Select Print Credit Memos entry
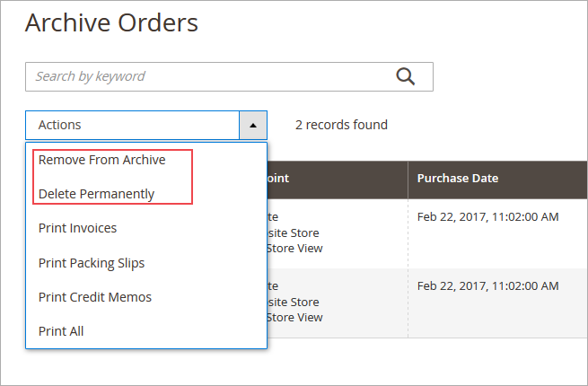Viewport: 588px width, 386px height. click(x=94, y=297)
